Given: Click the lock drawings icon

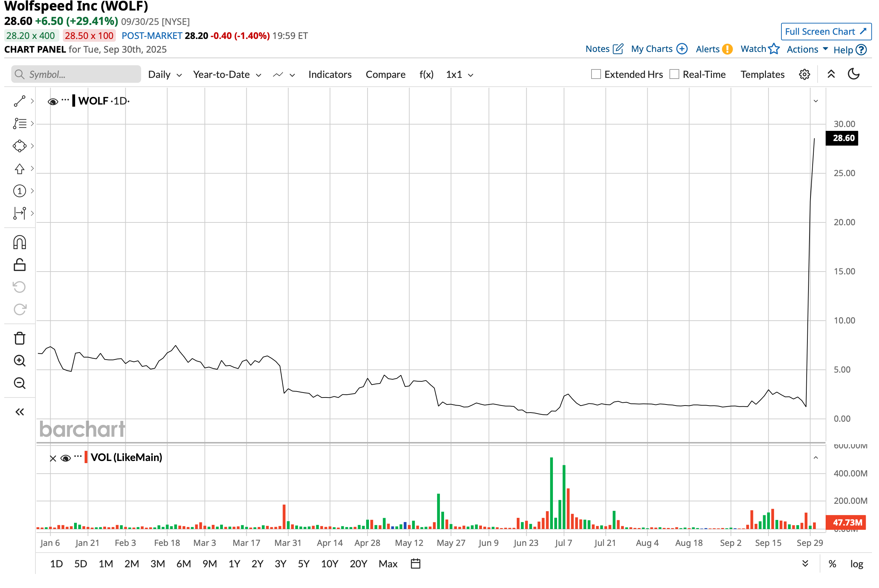Looking at the screenshot, I should tap(20, 265).
